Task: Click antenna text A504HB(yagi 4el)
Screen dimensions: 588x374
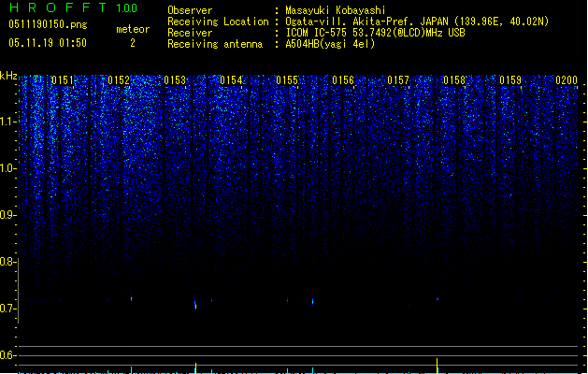Action: coord(330,44)
